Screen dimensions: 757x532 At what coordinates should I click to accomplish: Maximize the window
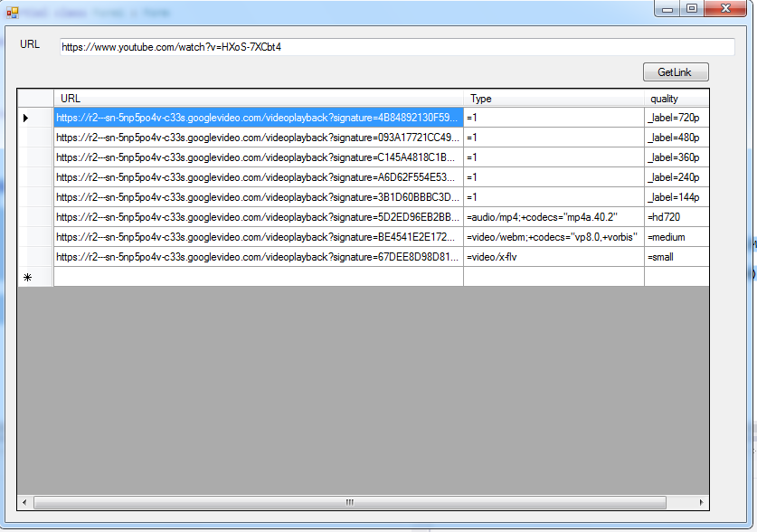[692, 9]
